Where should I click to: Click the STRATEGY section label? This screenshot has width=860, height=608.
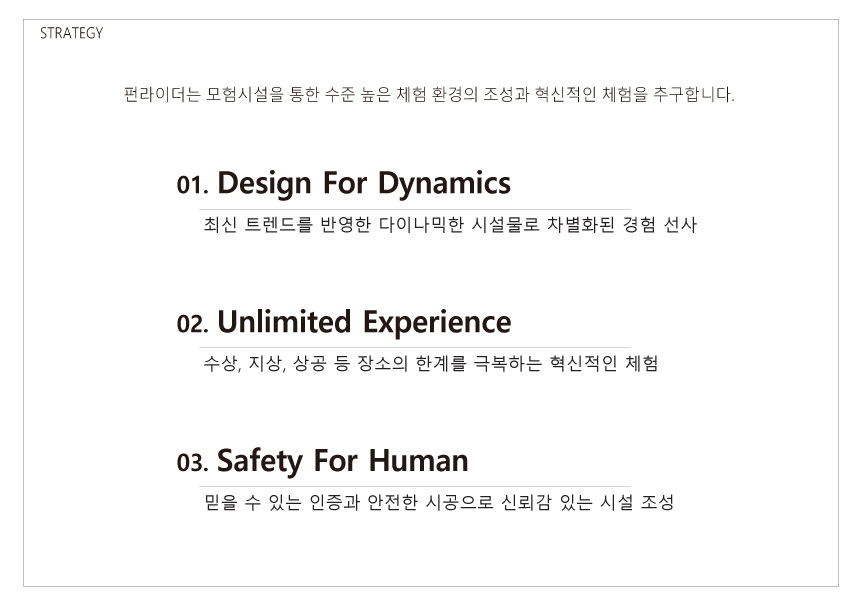pyautogui.click(x=71, y=33)
